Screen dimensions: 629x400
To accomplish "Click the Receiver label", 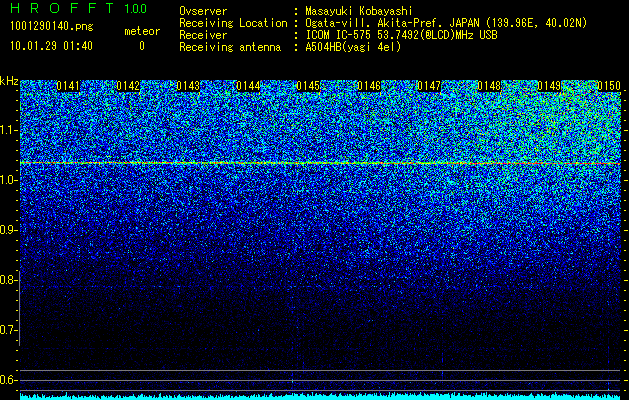I will coord(203,35).
